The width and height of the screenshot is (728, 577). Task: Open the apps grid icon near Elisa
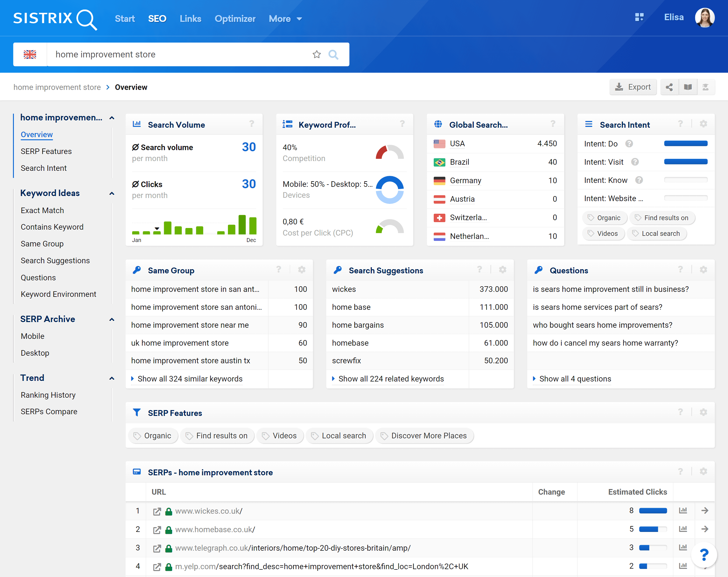[x=639, y=17]
